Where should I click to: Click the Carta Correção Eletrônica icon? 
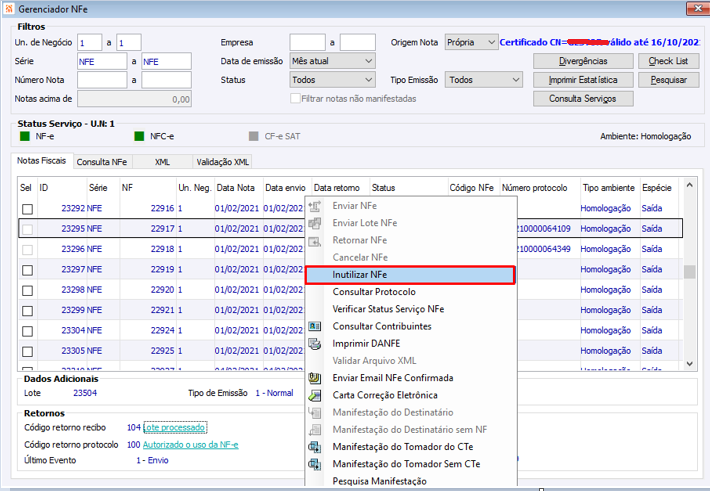click(x=316, y=395)
